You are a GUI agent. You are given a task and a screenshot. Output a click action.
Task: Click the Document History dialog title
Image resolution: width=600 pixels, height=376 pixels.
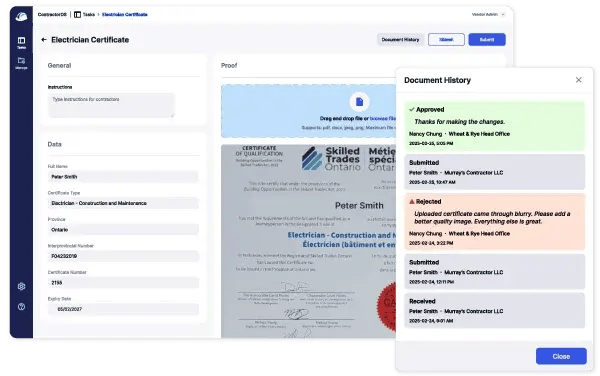tap(437, 80)
